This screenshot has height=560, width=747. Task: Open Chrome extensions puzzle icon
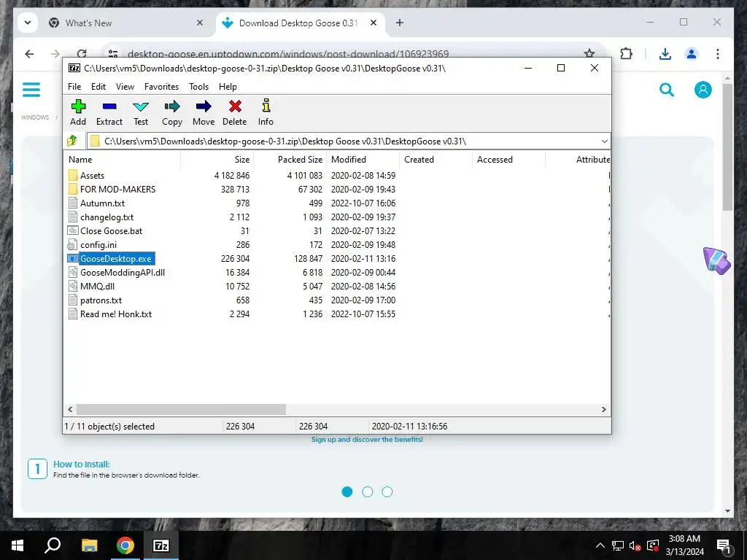point(627,54)
